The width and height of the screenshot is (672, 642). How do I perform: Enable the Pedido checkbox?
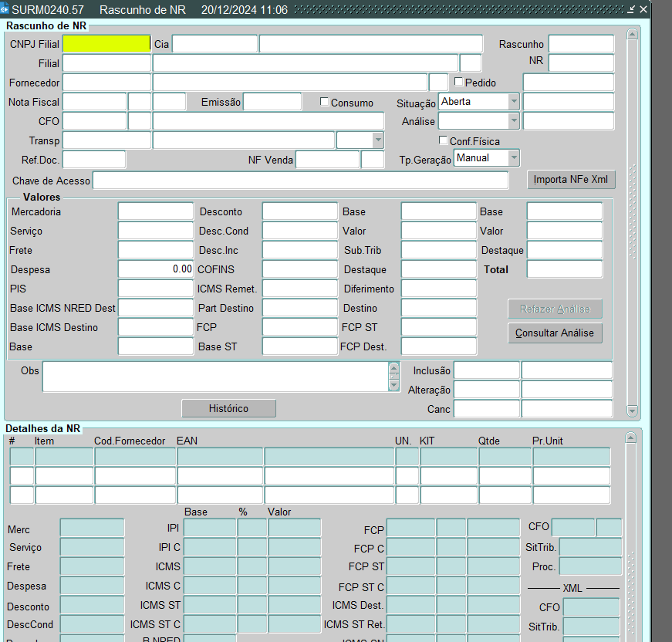(x=458, y=82)
